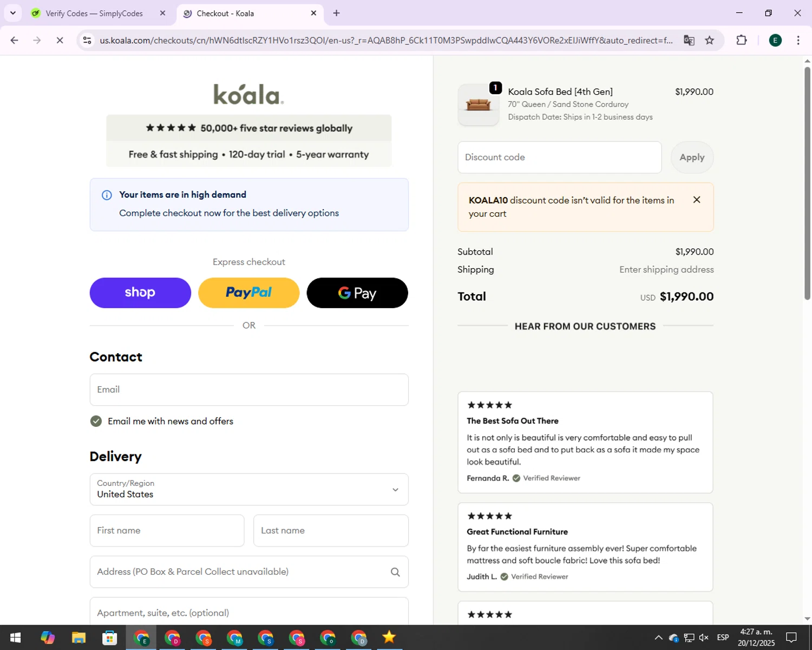Click the Last name field
The image size is (812, 650).
pyautogui.click(x=331, y=530)
